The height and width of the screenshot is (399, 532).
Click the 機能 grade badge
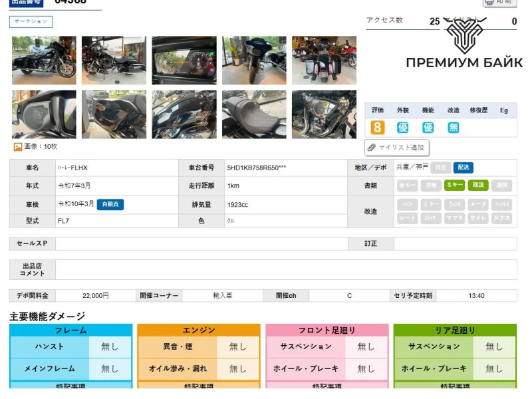pyautogui.click(x=428, y=127)
